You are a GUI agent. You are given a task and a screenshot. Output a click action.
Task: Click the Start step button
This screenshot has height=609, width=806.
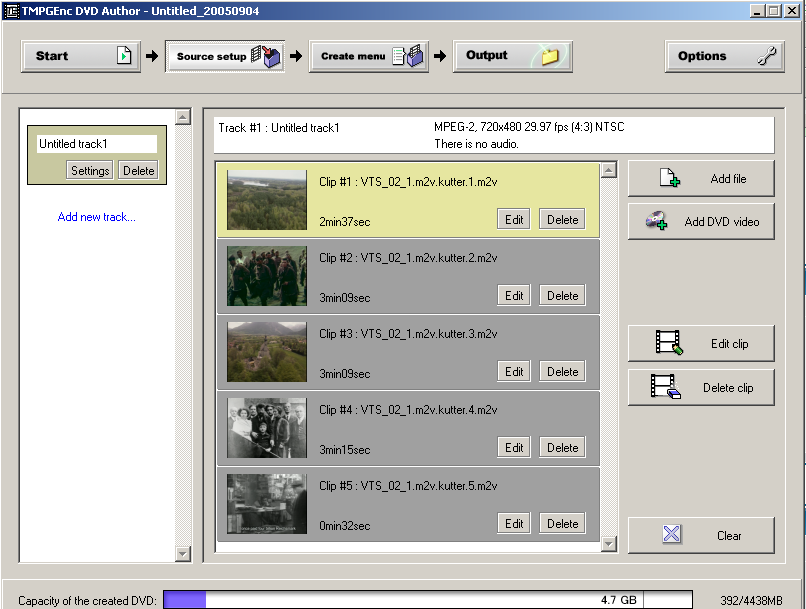pos(81,56)
